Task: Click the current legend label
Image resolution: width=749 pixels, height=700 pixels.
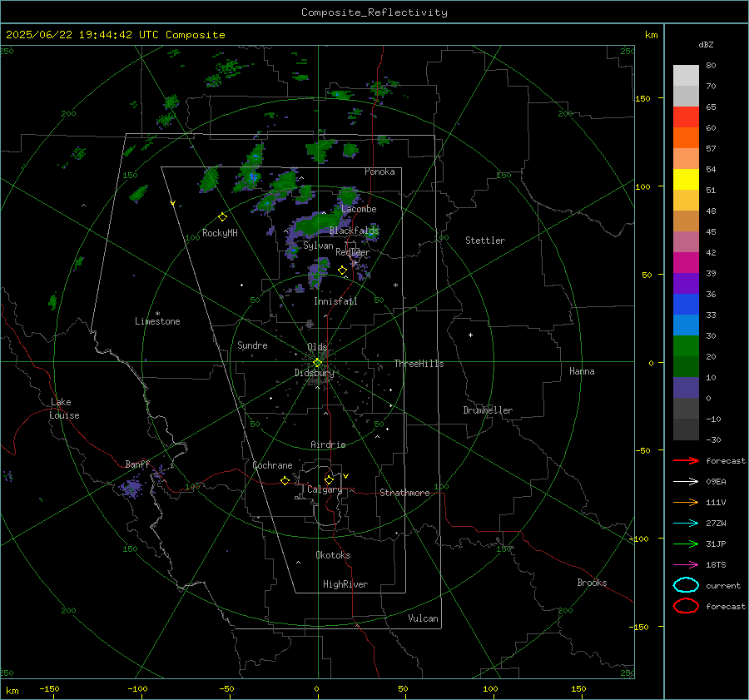Action: pos(723,585)
